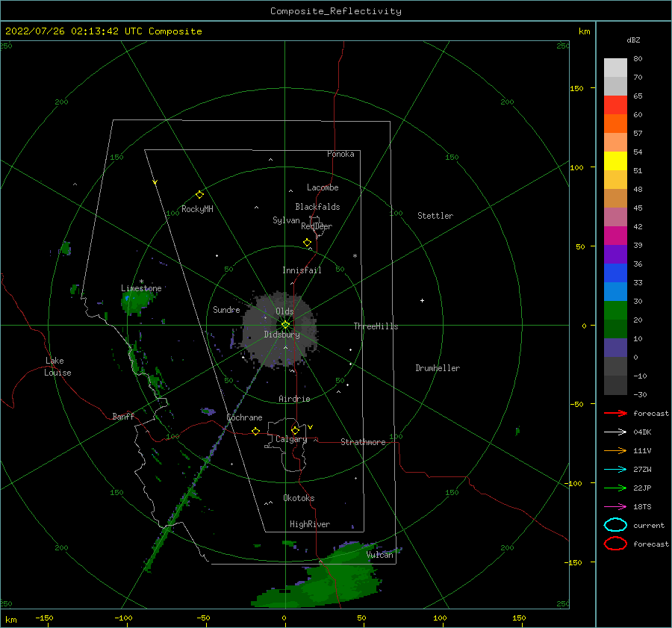Click the red forecast ellipse in legend
Screen dimensions: 672x628
coord(615,544)
